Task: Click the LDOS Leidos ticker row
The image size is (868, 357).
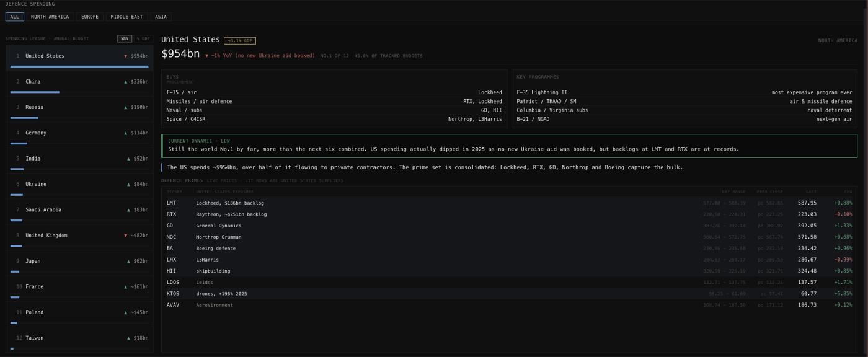Action: coord(510,282)
